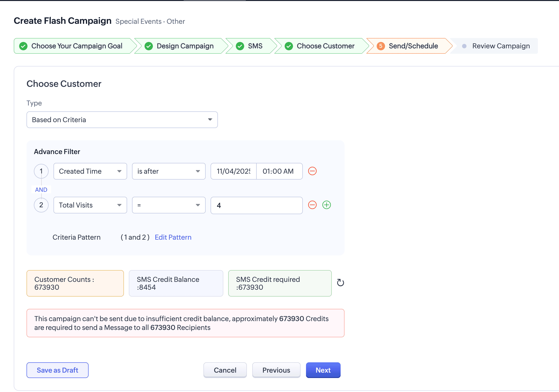Click the green check icon on Choose Your Campaign Goal
Image resolution: width=559 pixels, height=392 pixels.
pyautogui.click(x=23, y=46)
